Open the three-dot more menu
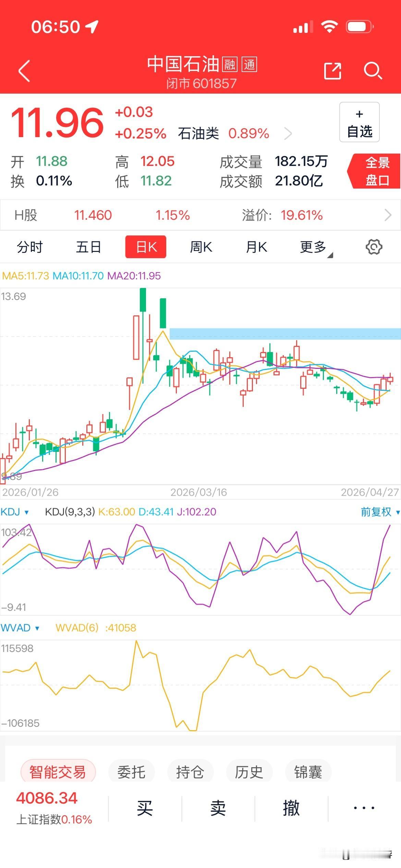 coord(364,808)
